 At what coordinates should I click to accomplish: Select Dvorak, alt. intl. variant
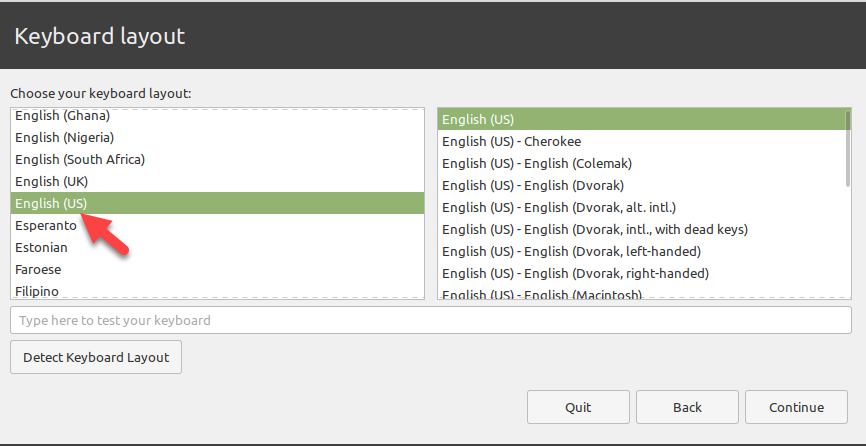point(559,207)
